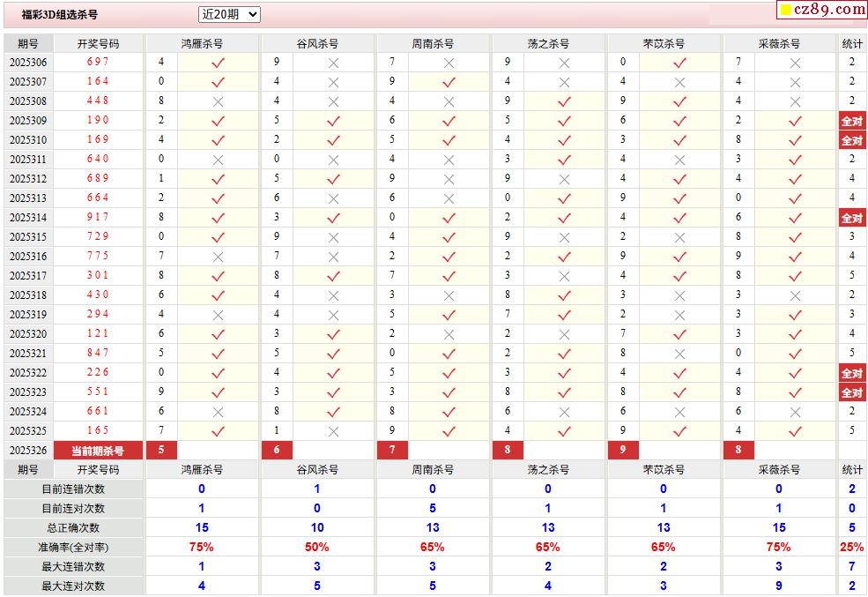Click winning number 697

(98, 62)
